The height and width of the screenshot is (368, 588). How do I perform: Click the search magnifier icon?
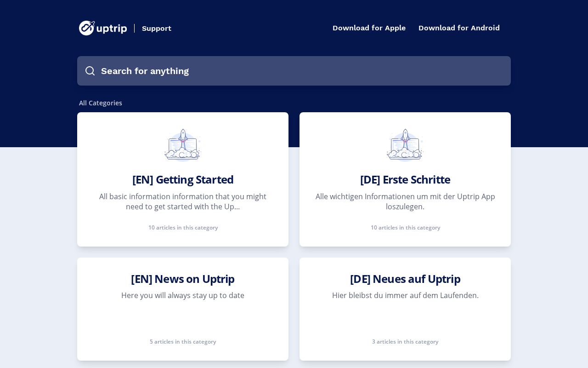tap(90, 71)
